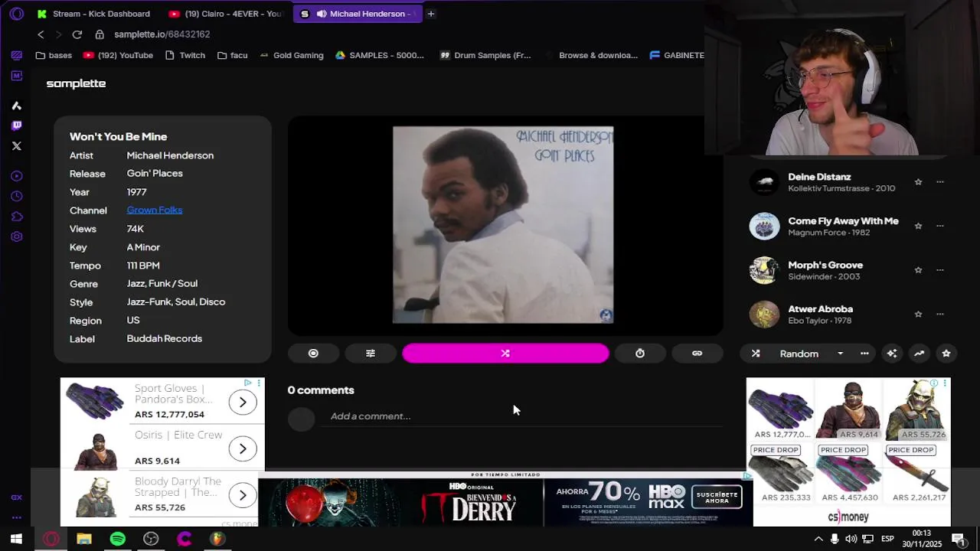Click the three-dots menu next to Random
This screenshot has height=551, width=980.
[x=864, y=354]
